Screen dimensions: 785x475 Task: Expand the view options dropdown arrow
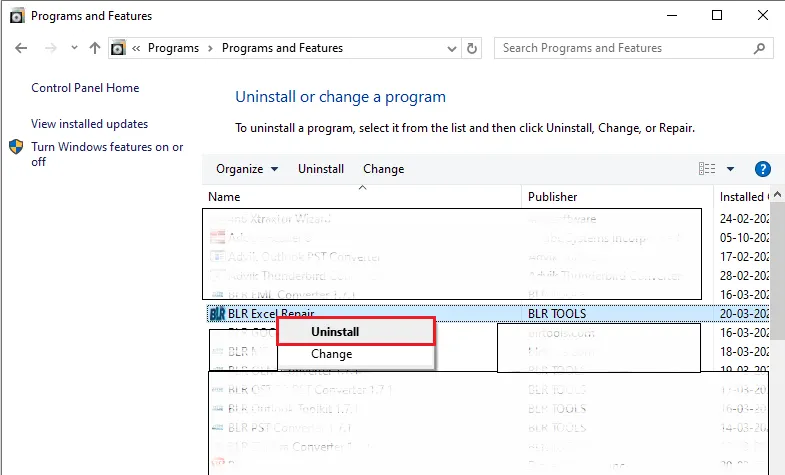[x=730, y=169]
